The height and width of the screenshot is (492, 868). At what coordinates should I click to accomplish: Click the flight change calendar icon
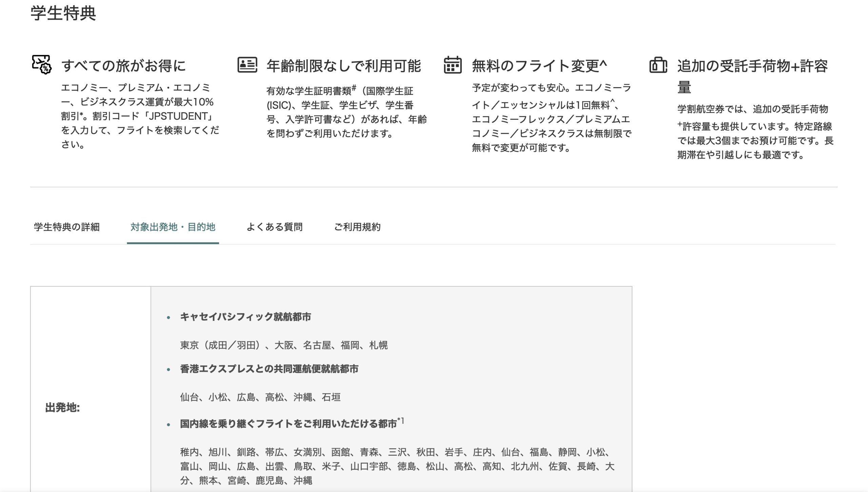point(453,64)
